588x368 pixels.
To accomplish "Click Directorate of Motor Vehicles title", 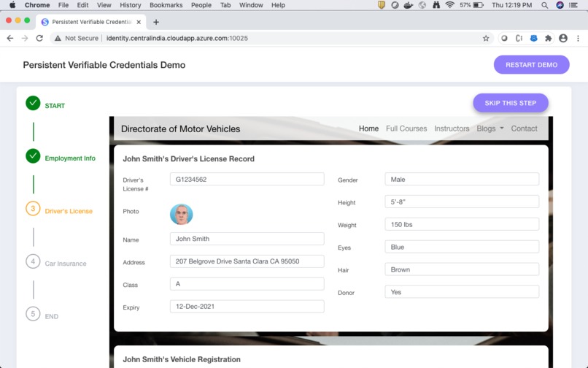I will point(181,129).
